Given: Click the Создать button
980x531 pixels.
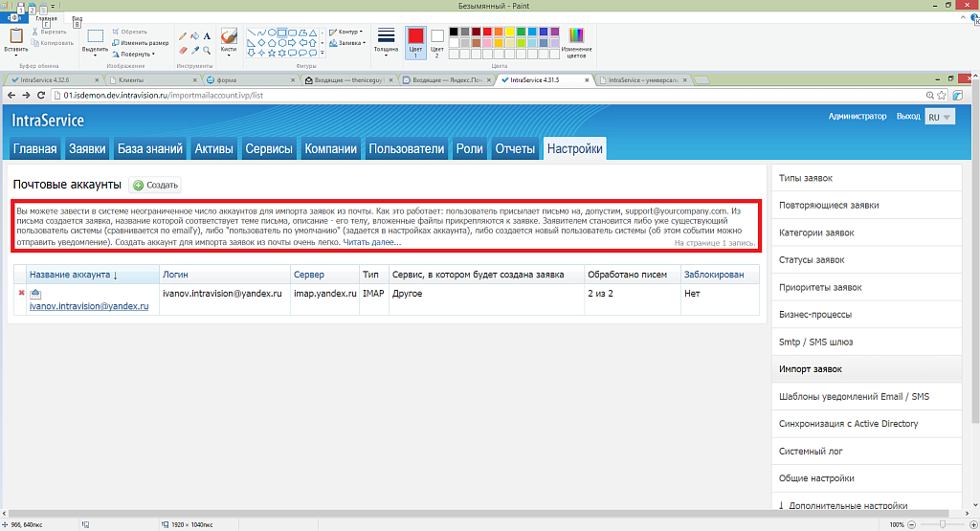Looking at the screenshot, I should coord(155,185).
